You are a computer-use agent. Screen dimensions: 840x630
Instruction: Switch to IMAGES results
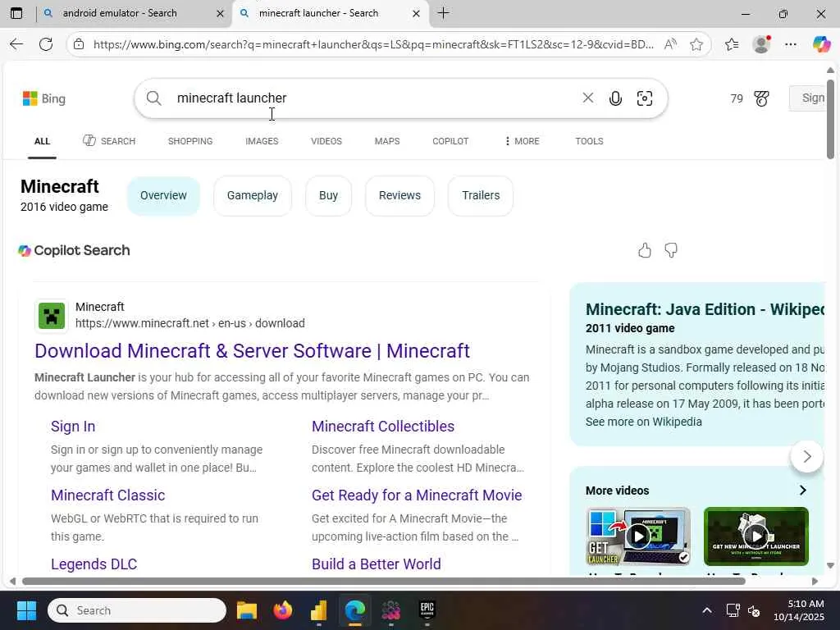tap(262, 141)
